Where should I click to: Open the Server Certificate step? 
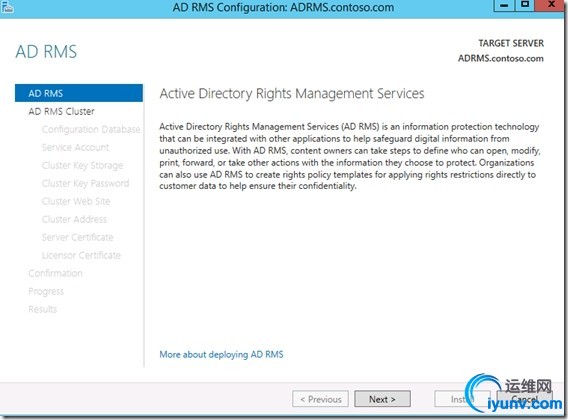click(x=78, y=237)
